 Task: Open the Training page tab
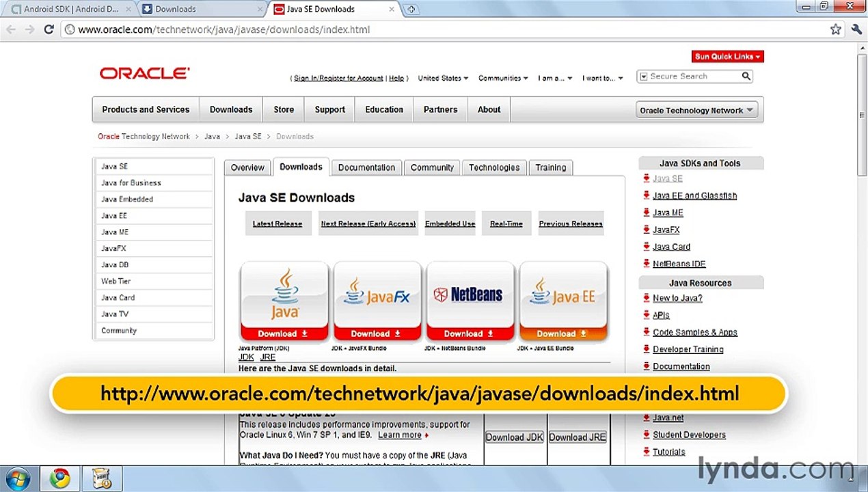click(551, 167)
